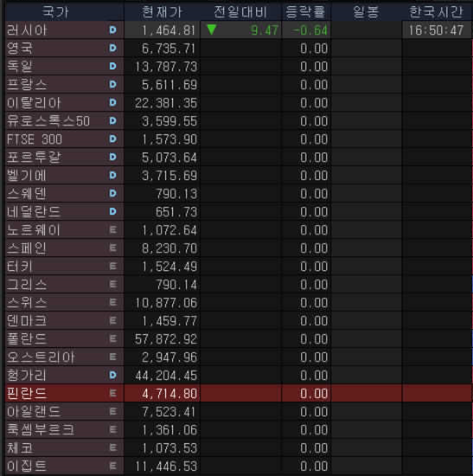Click the D icon in the 영국 row
The width and height of the screenshot is (473, 476).
(113, 48)
